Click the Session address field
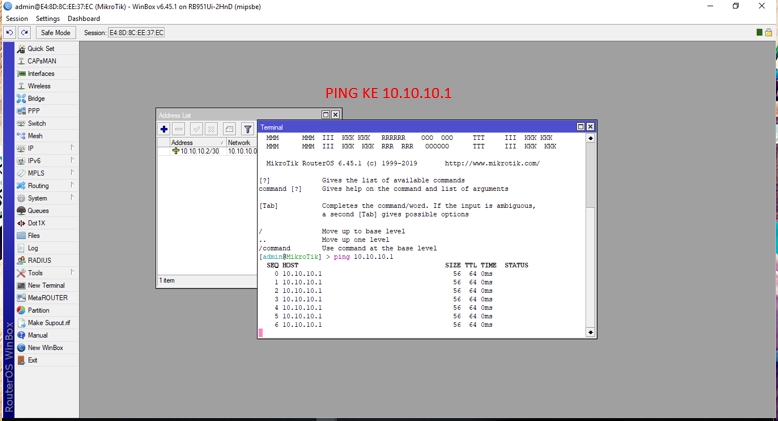 click(x=136, y=33)
